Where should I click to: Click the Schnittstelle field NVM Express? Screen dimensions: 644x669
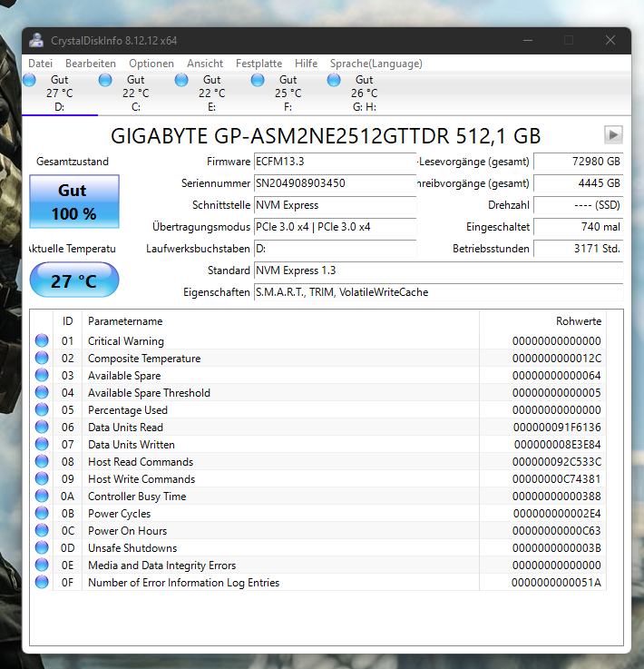coord(335,205)
